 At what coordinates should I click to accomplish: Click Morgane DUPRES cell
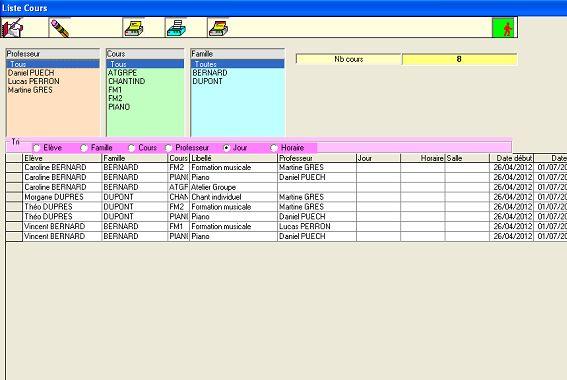coord(62,197)
